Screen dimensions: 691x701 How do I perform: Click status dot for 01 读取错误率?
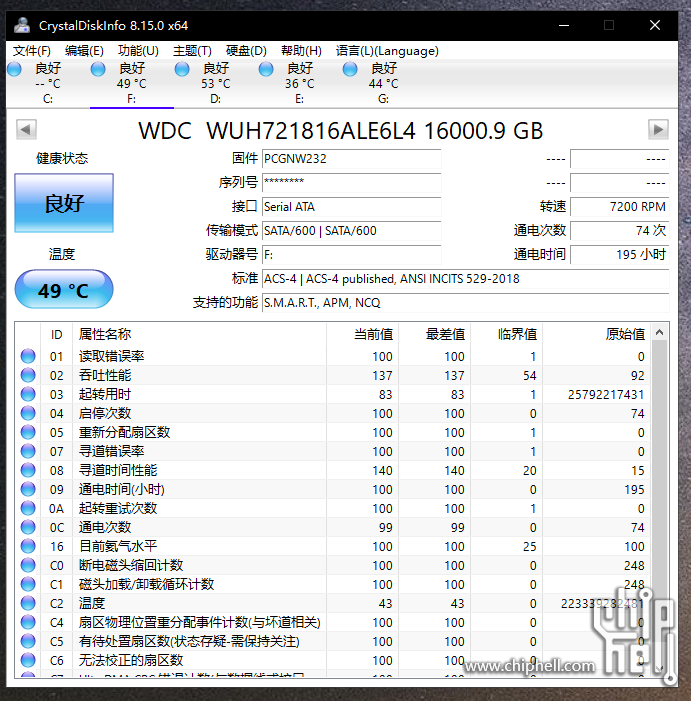[28, 356]
